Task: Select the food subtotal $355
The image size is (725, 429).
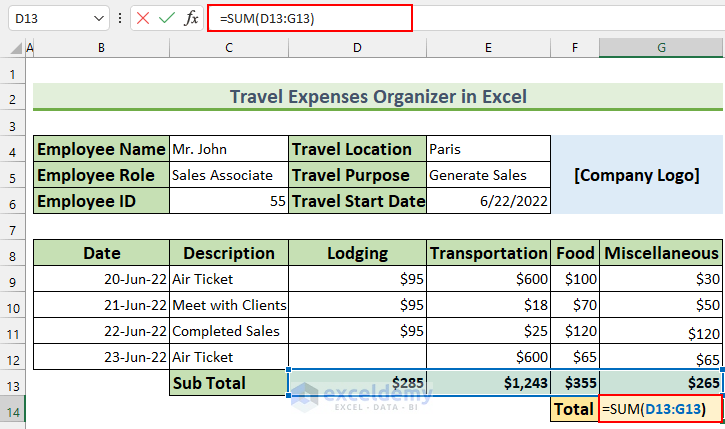Action: [575, 383]
